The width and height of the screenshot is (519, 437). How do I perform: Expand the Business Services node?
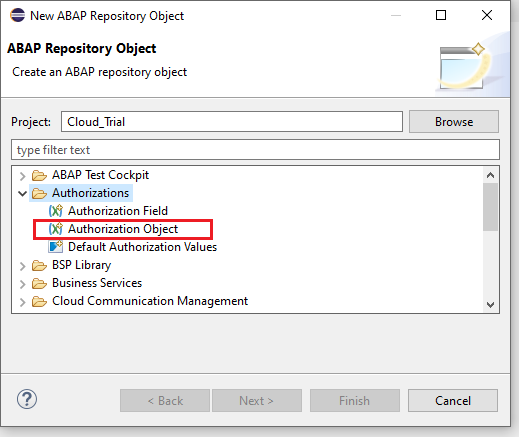coord(22,284)
